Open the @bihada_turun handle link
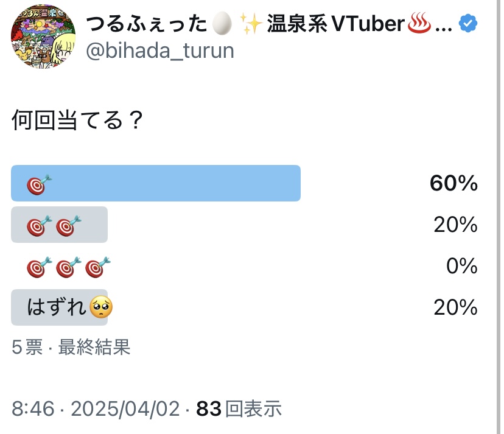Image resolution: width=504 pixels, height=434 pixels. [x=159, y=51]
